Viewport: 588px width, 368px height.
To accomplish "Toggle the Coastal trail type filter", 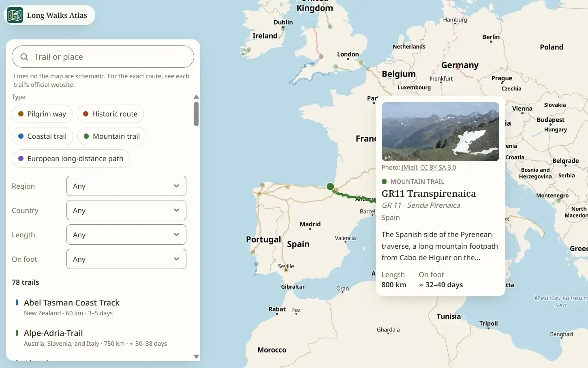I will click(43, 136).
